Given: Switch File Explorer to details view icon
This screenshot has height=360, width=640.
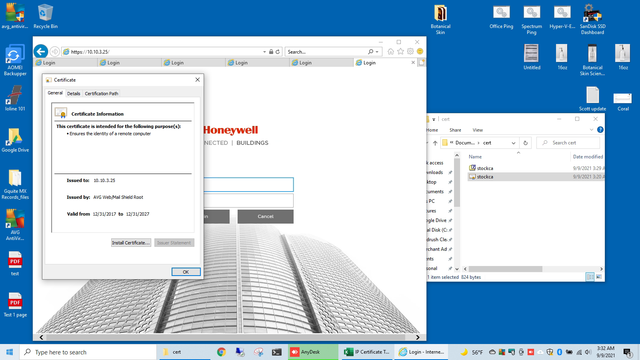Looking at the screenshot, I should [589, 277].
